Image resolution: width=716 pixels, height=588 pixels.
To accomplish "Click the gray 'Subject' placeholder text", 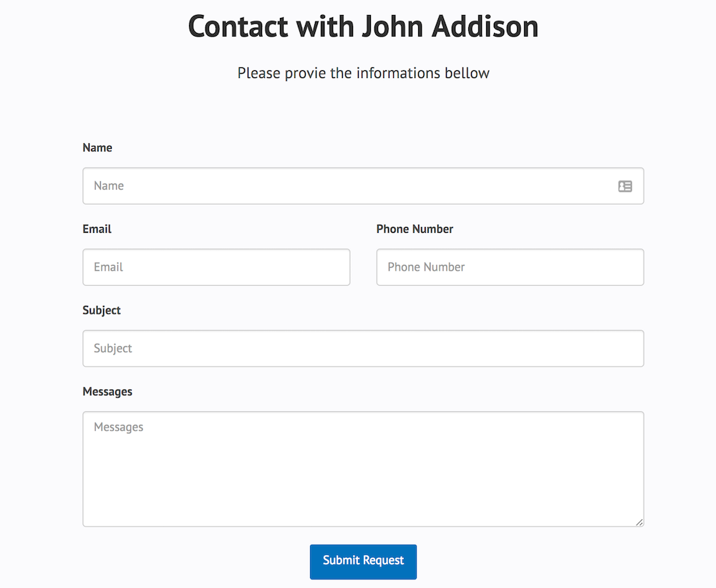I will pyautogui.click(x=113, y=349).
